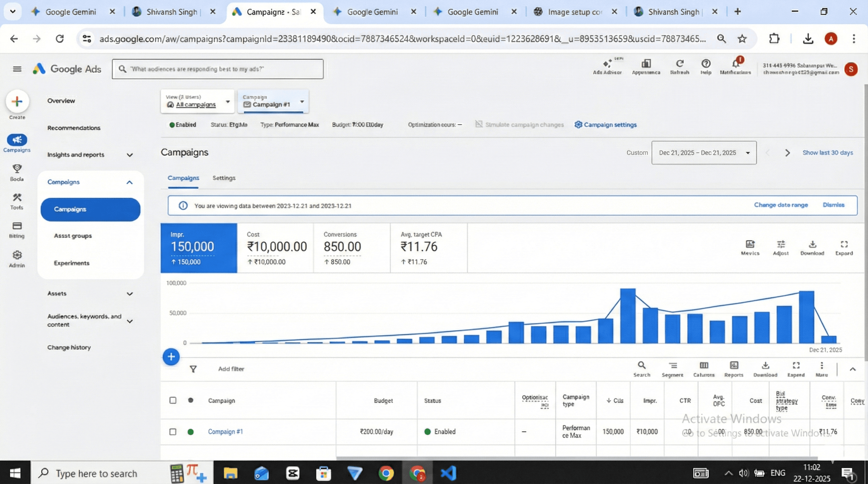Viewport: 868px width, 484px height.
Task: Click the table Search icon
Action: click(x=642, y=365)
